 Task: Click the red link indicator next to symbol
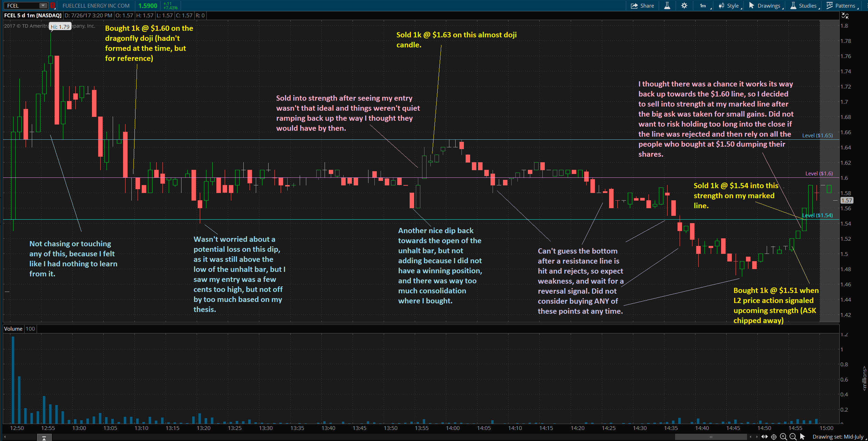coord(53,6)
